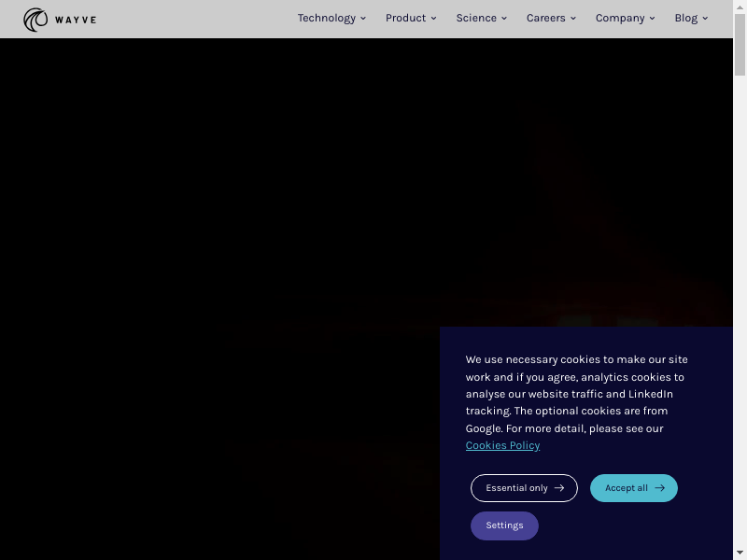Viewport: 747px width, 560px height.
Task: Click the arrow icon in Essential only
Action: [559, 488]
